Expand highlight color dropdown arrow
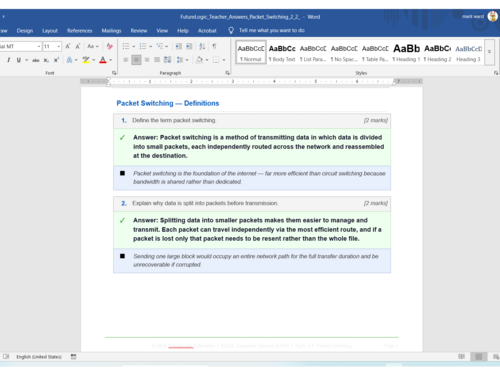Screen dimensions: 500x375 coord(94,60)
